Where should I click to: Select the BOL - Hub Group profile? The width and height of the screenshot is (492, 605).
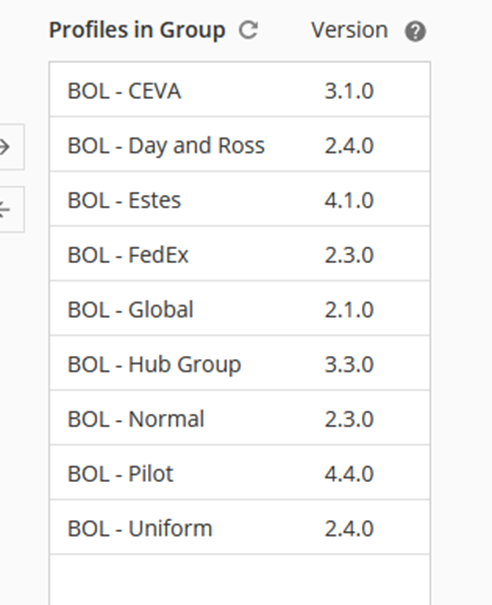pyautogui.click(x=240, y=363)
